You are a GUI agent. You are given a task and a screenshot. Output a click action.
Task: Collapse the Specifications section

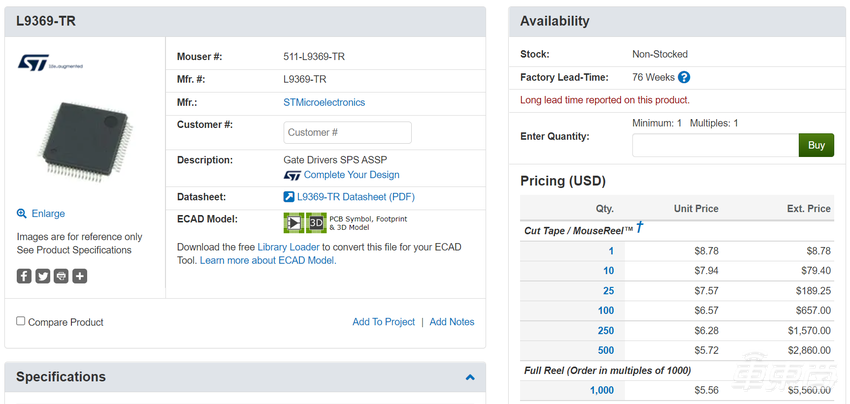coord(470,377)
